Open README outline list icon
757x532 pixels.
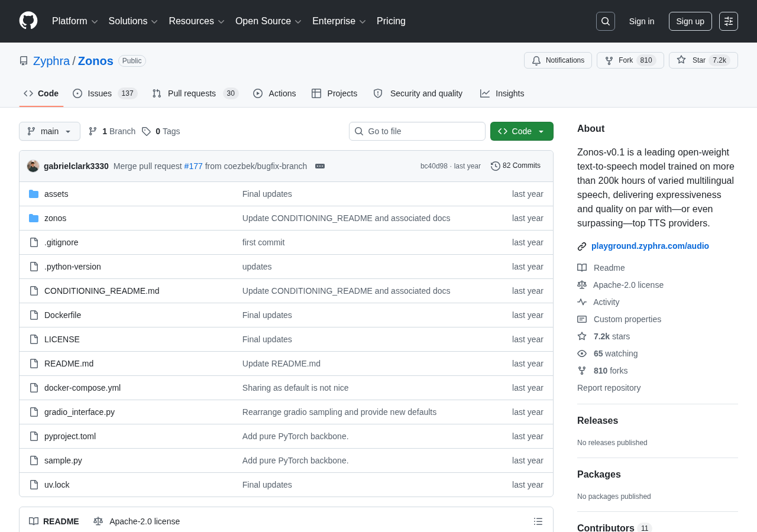click(538, 521)
